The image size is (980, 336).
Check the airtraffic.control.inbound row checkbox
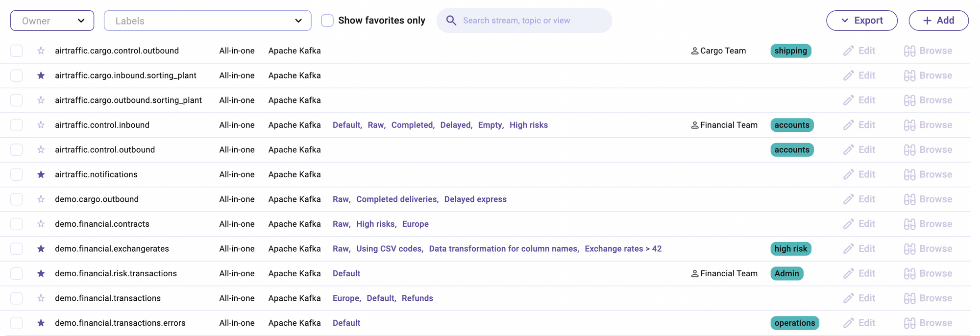click(x=17, y=125)
